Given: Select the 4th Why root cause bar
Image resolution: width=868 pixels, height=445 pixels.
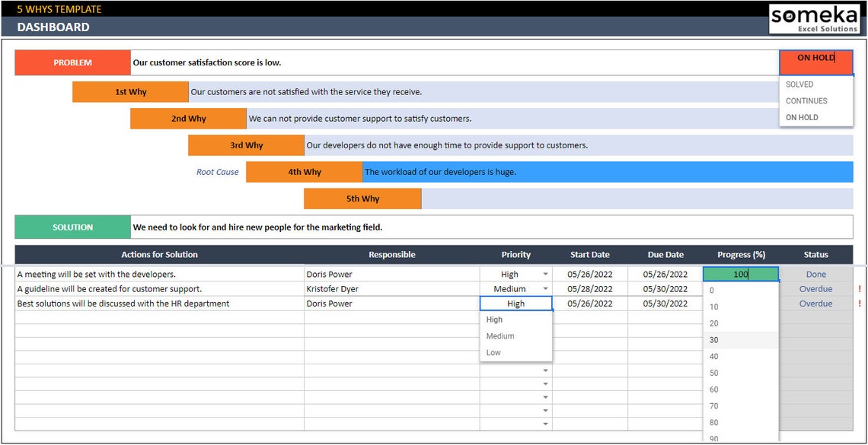Looking at the screenshot, I should click(304, 172).
